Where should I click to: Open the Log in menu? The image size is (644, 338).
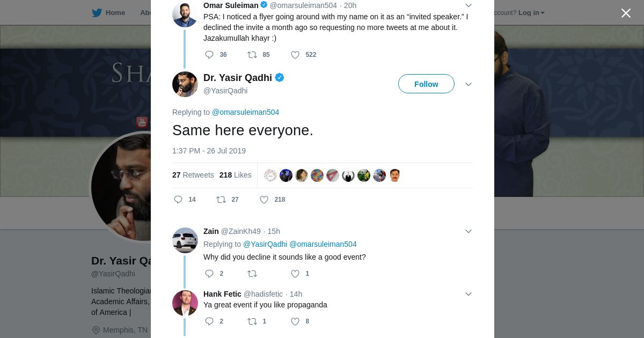pyautogui.click(x=531, y=13)
